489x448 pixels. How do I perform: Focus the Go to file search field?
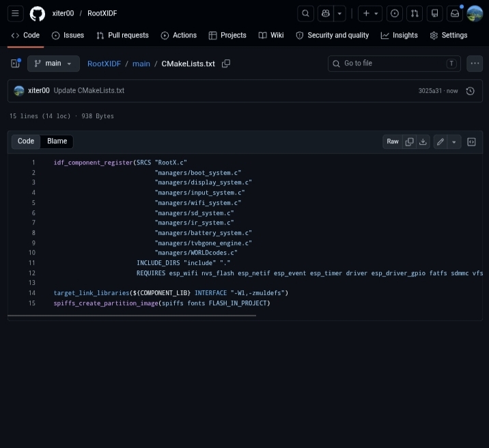394,64
